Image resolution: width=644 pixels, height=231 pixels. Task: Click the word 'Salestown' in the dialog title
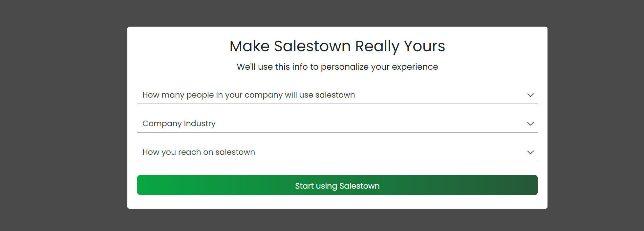312,46
